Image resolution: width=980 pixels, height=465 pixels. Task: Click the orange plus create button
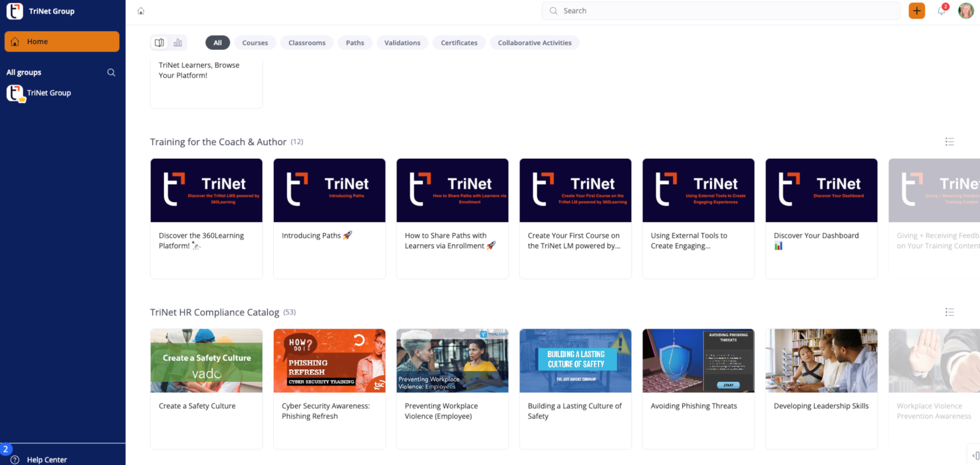tap(917, 11)
